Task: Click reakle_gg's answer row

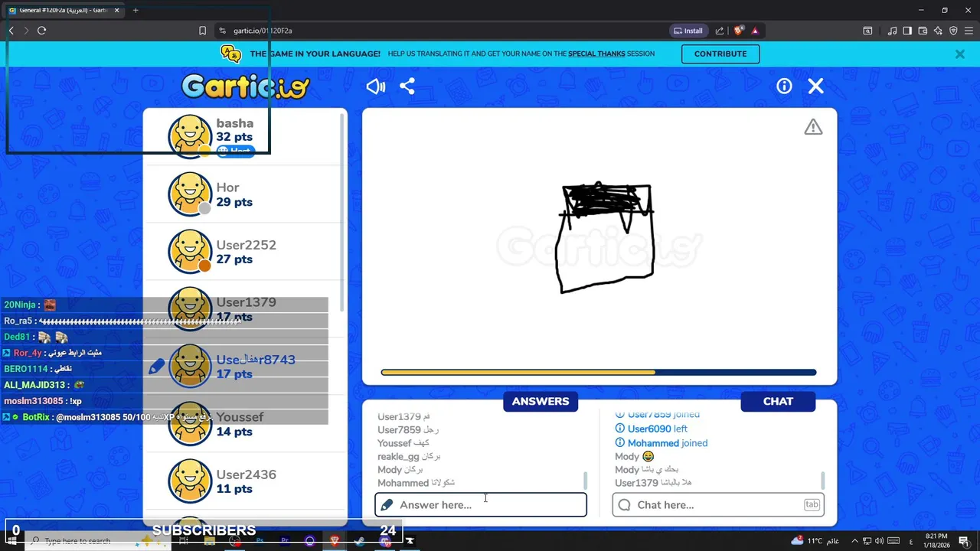Action: pos(409,457)
